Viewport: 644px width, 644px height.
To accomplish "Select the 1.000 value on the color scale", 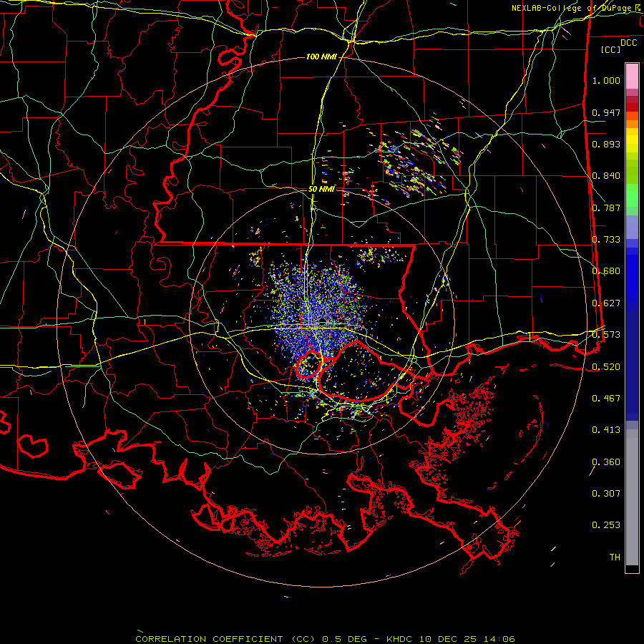I will coord(606,80).
